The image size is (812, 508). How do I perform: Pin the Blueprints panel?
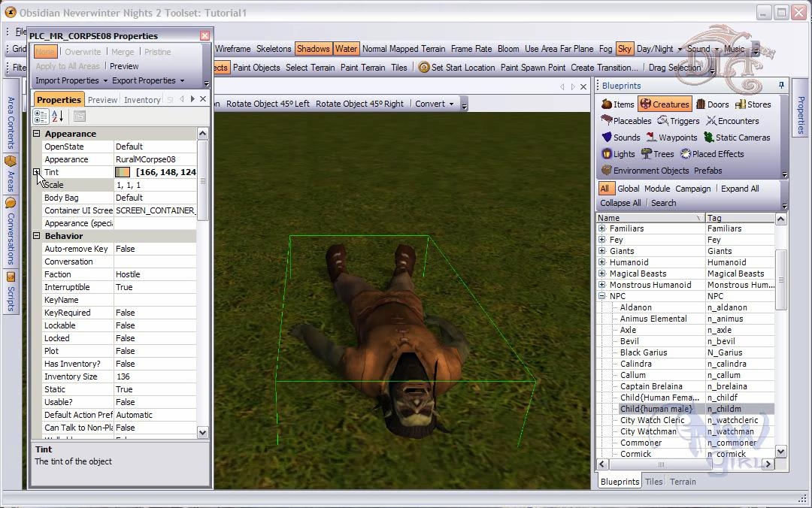click(x=781, y=86)
